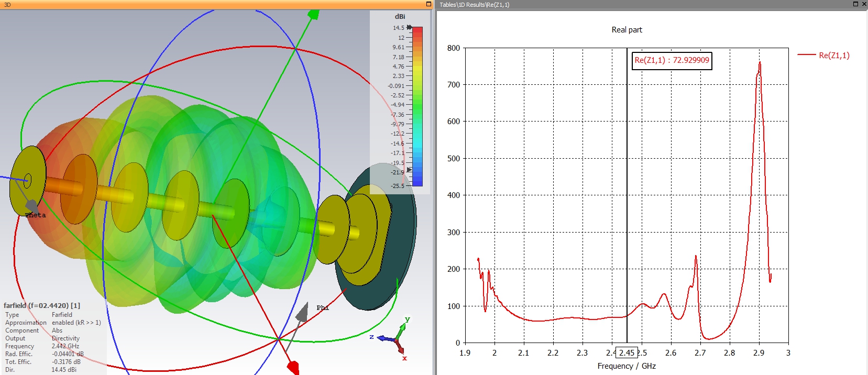Grab the upper limit arrow at 14.5 dBi
Screen dimensions: 868x375
coord(409,27)
